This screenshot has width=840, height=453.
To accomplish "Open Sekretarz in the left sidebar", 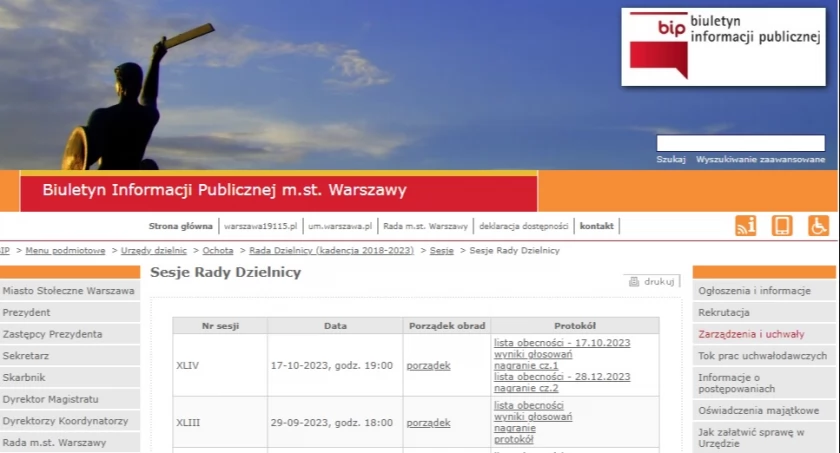I will pos(70,356).
